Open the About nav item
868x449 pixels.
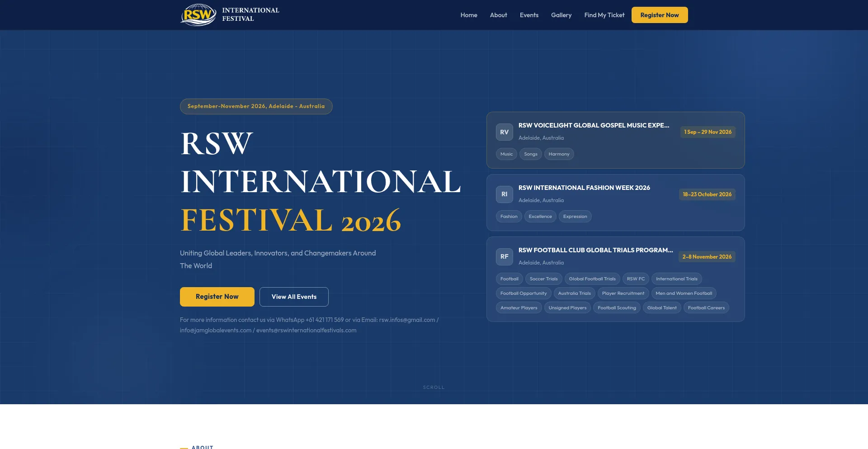[498, 15]
